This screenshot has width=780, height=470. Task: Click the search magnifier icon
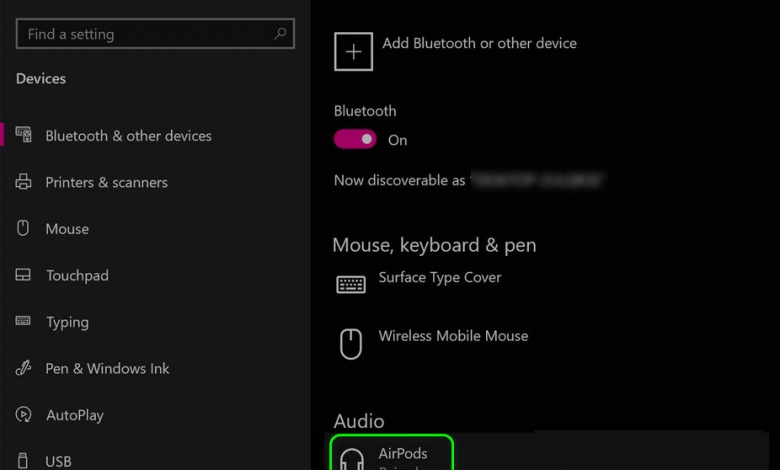(281, 34)
